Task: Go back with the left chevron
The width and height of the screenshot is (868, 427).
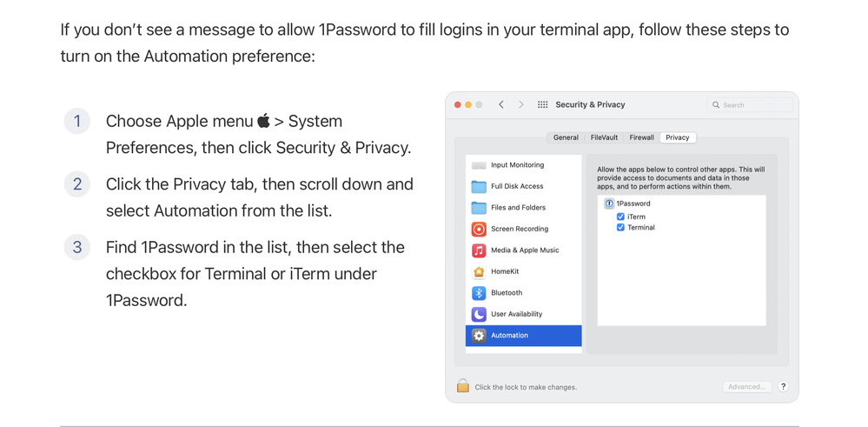Action: click(x=501, y=104)
